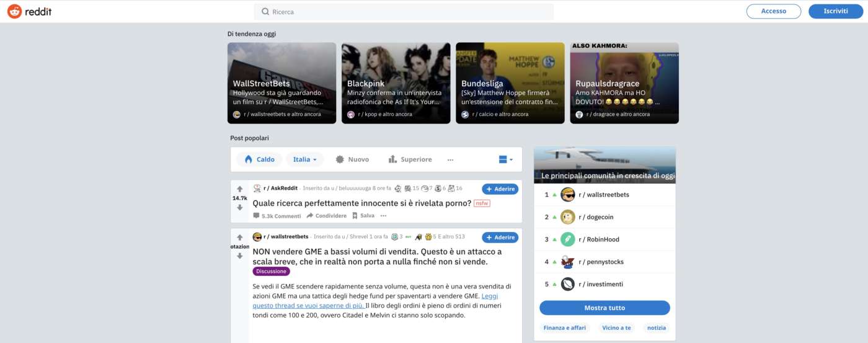868x343 pixels.
Task: Click small avatar on WallStreetBets trending card
Action: coord(237,115)
